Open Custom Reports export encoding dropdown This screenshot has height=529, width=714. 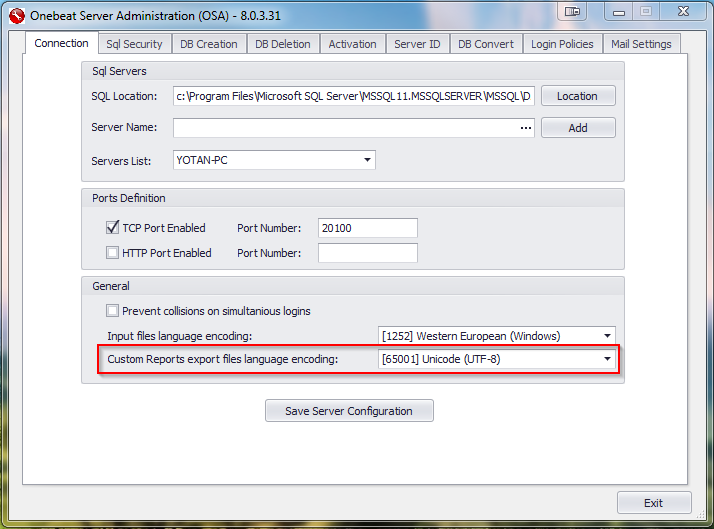[497, 359]
